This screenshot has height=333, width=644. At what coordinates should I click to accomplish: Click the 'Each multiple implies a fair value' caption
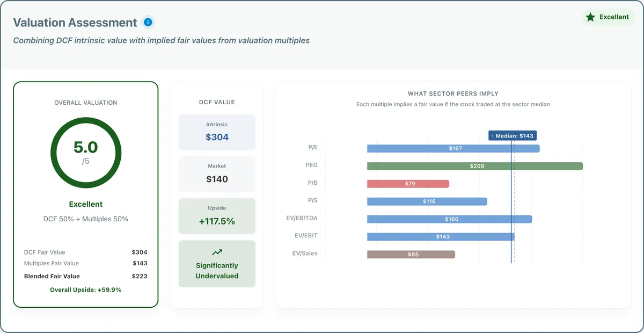(453, 105)
